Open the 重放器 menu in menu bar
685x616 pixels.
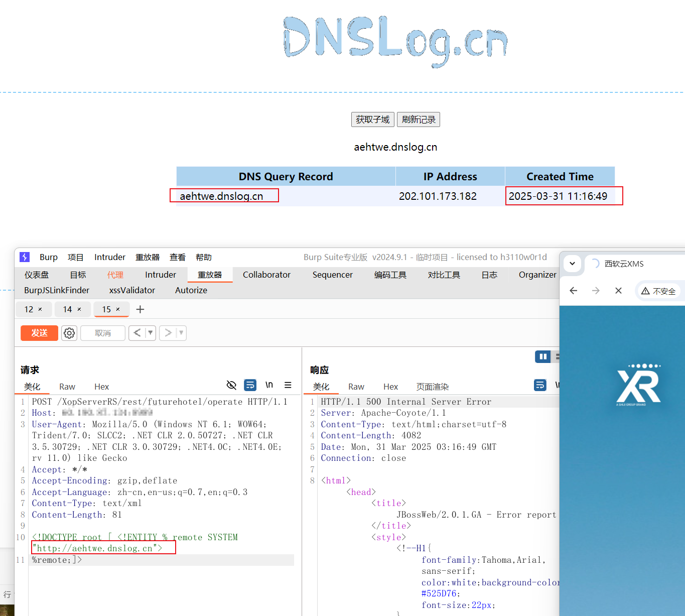click(148, 257)
